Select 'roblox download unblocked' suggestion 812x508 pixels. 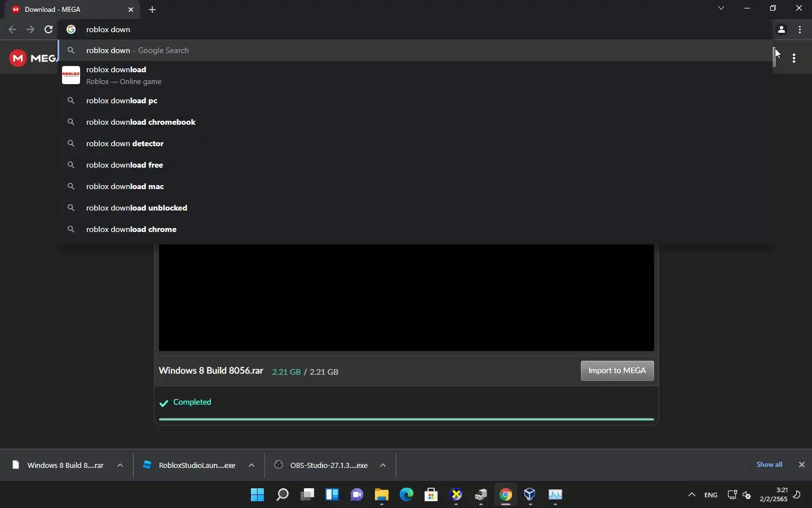(x=414, y=208)
